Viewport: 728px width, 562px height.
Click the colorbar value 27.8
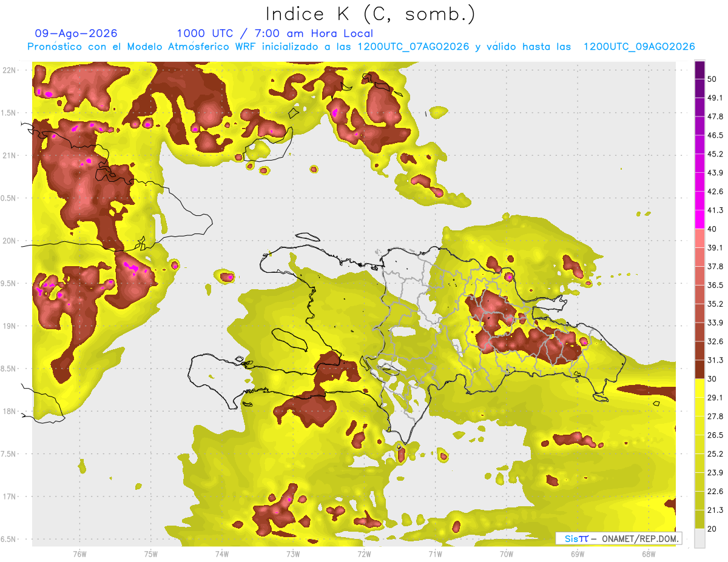pos(715,416)
